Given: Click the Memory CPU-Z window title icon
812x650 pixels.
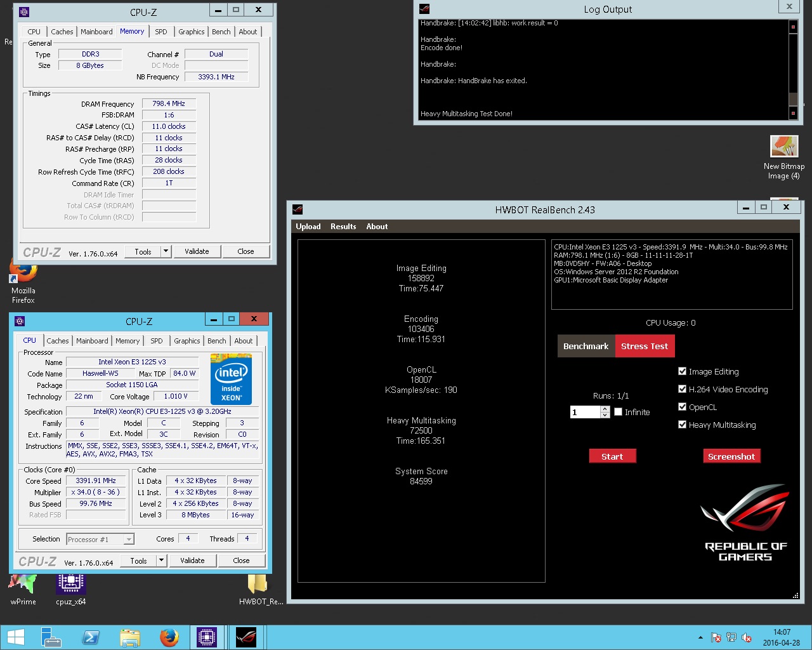Looking at the screenshot, I should 24,11.
